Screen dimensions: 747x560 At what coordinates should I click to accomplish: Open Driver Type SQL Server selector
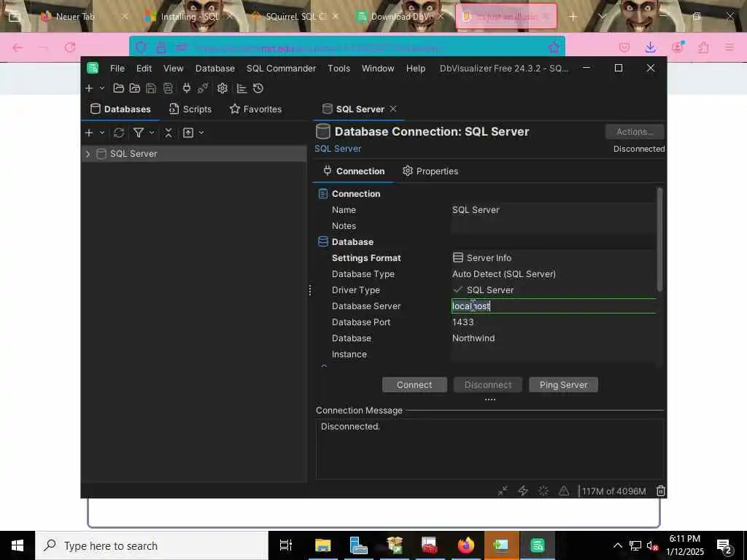point(553,290)
